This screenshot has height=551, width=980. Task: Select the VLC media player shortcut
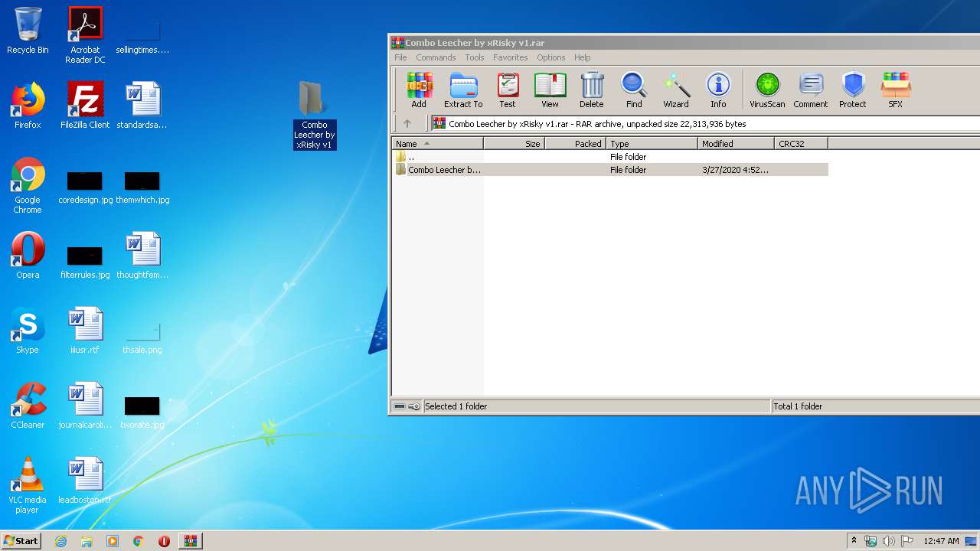click(28, 485)
